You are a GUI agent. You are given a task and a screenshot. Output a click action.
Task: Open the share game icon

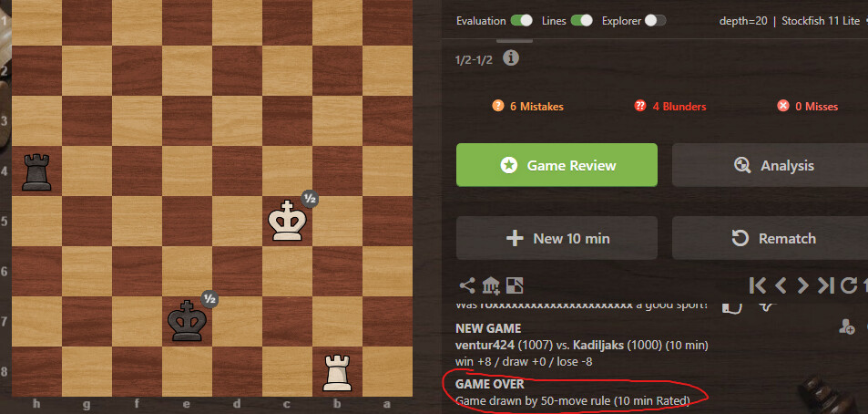coord(467,285)
